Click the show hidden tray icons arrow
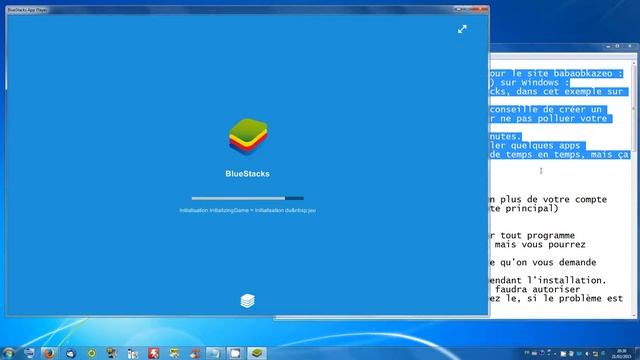The height and width of the screenshot is (360, 640). click(555, 353)
